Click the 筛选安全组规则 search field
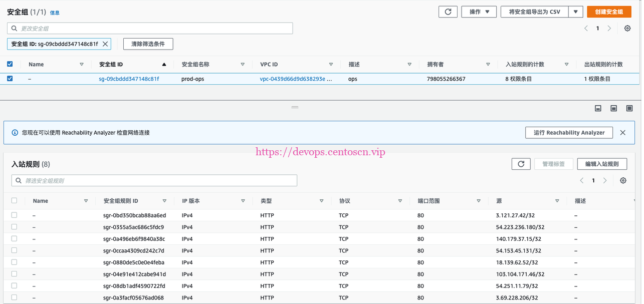Screen dimensions: 644x304 click(150, 180)
